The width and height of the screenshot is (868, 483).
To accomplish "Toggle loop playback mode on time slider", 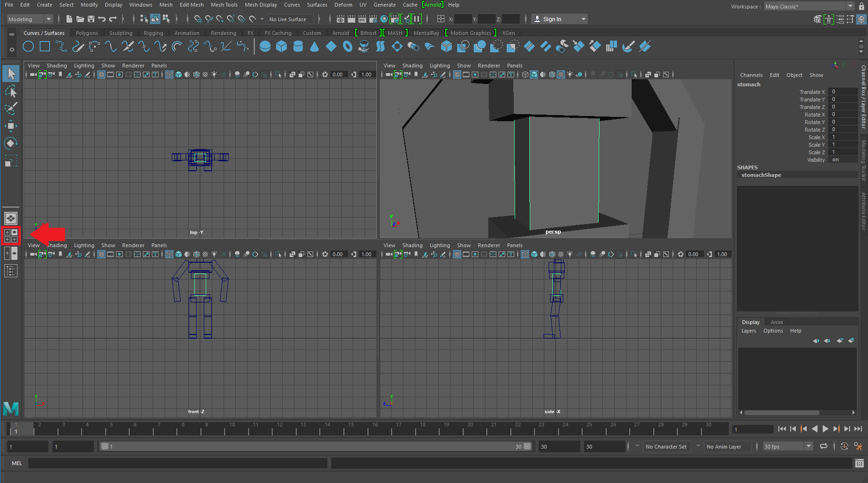I will 824,446.
